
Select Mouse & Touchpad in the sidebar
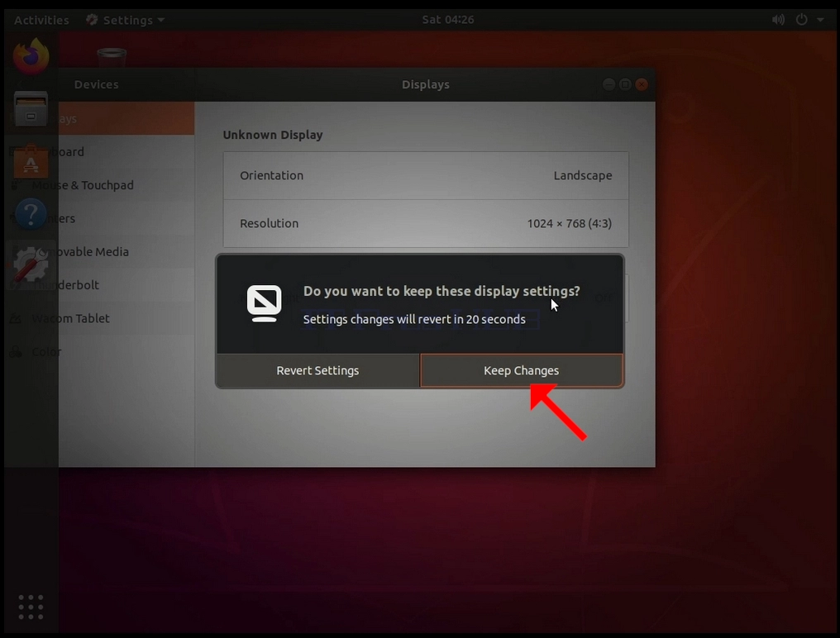coord(100,185)
